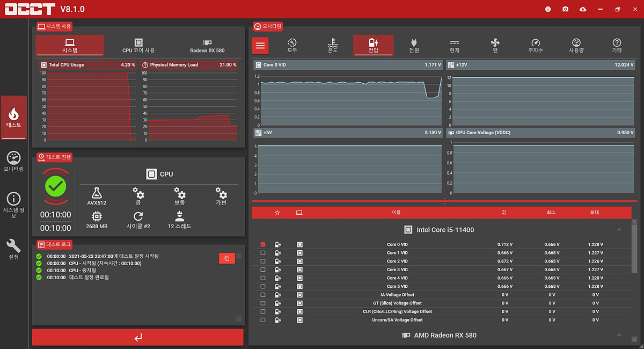Select the 현재 current filter
Screen dimensions: 644x349
point(455,46)
